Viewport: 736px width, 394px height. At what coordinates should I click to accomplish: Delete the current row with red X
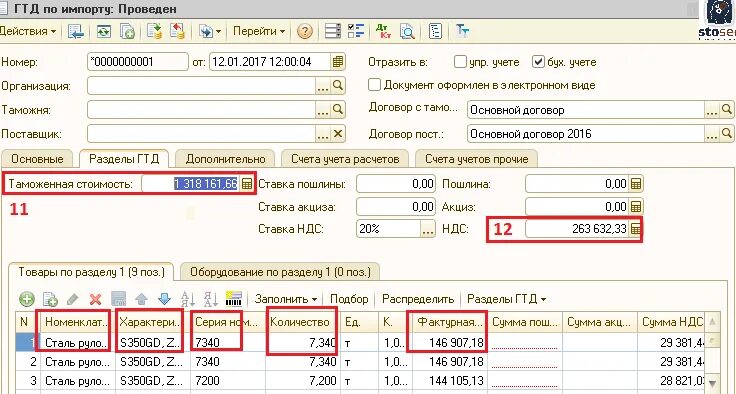pyautogui.click(x=96, y=299)
